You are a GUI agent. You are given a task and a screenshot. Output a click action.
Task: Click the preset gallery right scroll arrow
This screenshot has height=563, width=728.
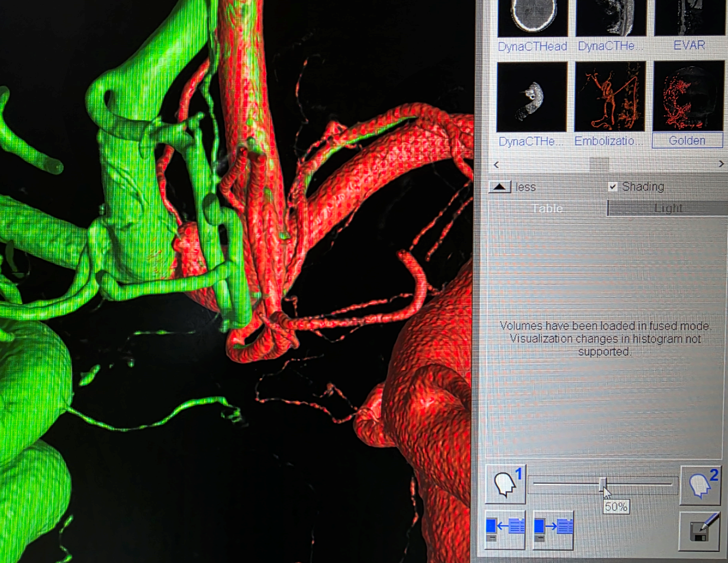click(x=721, y=164)
